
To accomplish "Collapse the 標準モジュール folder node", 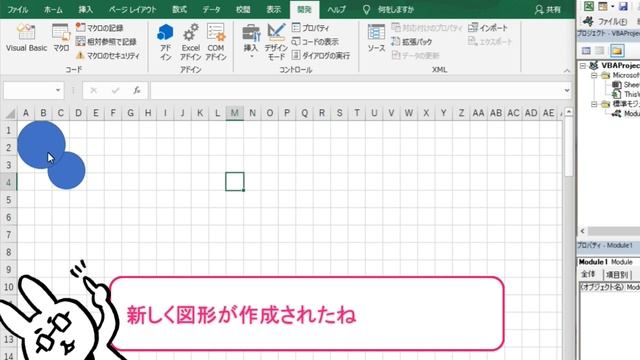I will coord(594,104).
